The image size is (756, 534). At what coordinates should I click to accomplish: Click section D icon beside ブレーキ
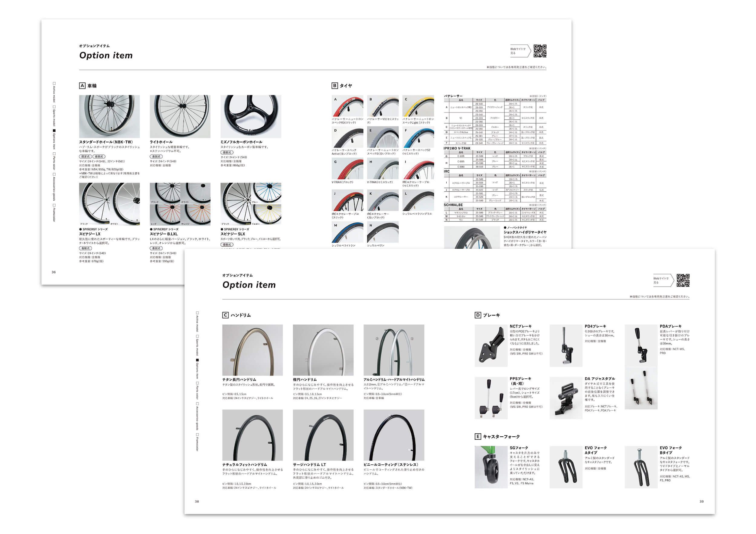coord(478,315)
